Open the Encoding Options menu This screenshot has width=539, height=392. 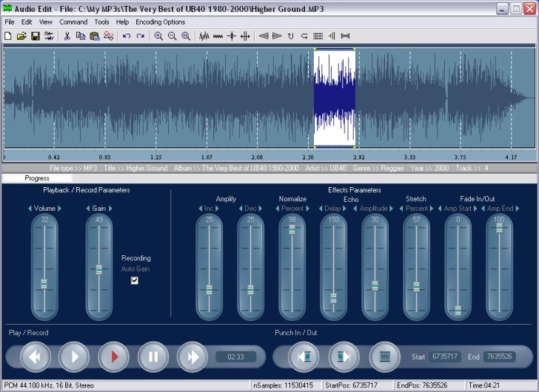[160, 22]
